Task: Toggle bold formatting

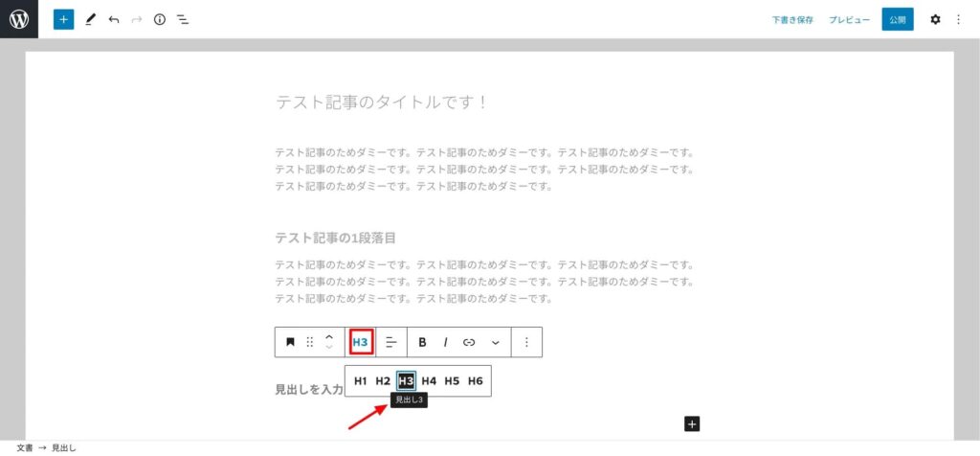Action: coord(422,342)
